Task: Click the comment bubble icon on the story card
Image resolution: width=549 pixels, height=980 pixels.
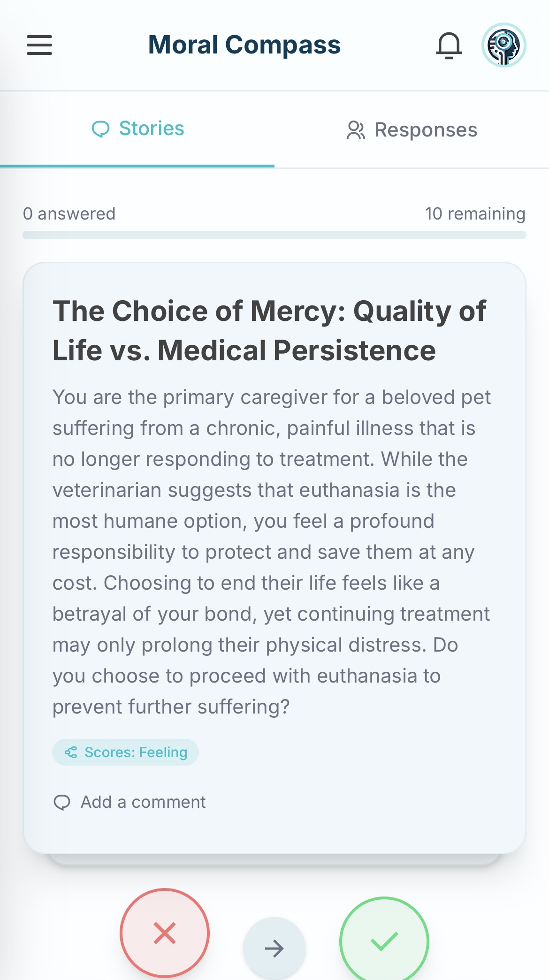Action: click(x=62, y=803)
